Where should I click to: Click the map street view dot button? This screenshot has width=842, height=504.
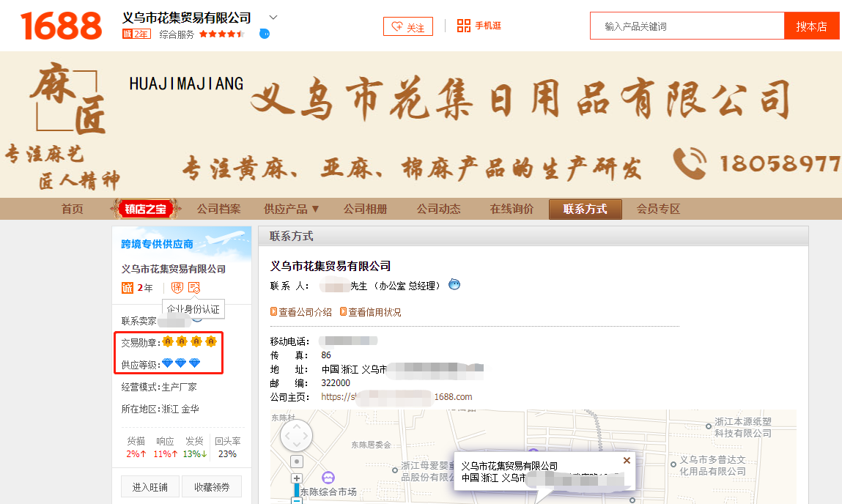(296, 461)
